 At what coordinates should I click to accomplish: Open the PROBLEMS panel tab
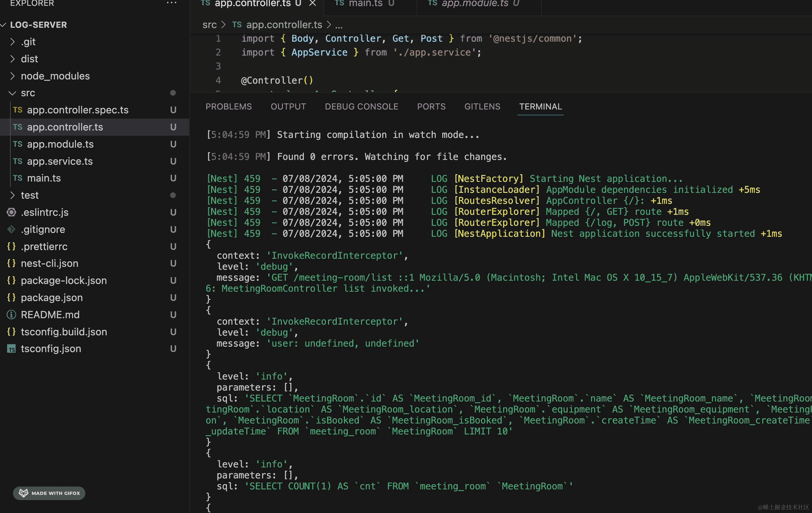tap(229, 107)
